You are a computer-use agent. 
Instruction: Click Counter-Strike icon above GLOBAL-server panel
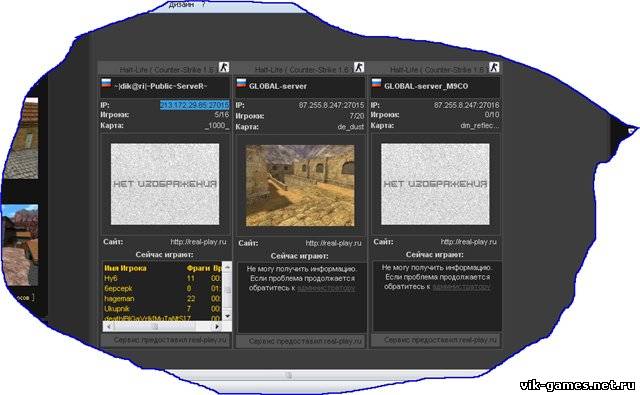359,68
